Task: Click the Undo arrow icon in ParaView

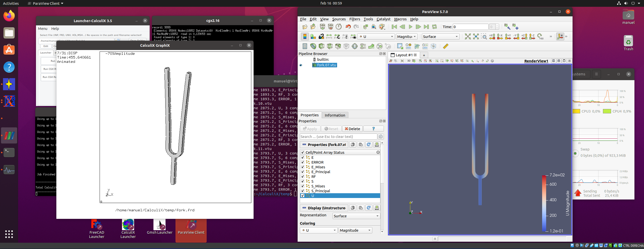Action: tap(348, 27)
